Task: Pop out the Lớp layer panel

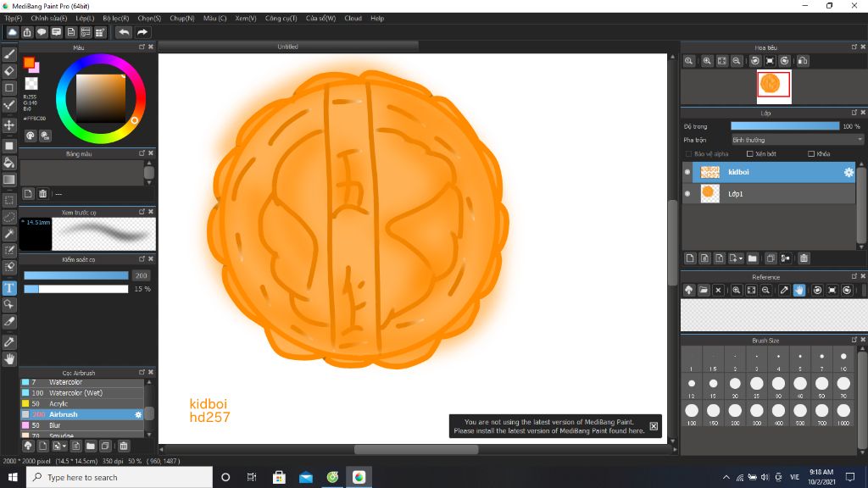Action: [854, 113]
